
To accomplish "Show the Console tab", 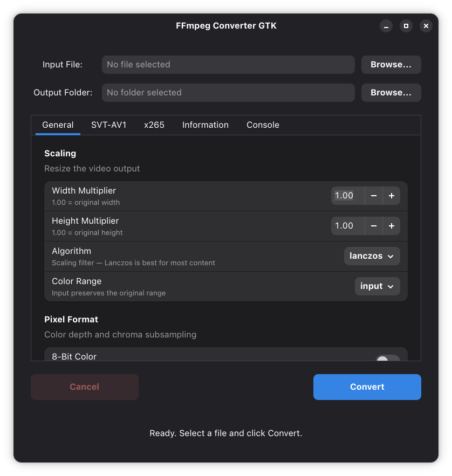I will pos(263,125).
